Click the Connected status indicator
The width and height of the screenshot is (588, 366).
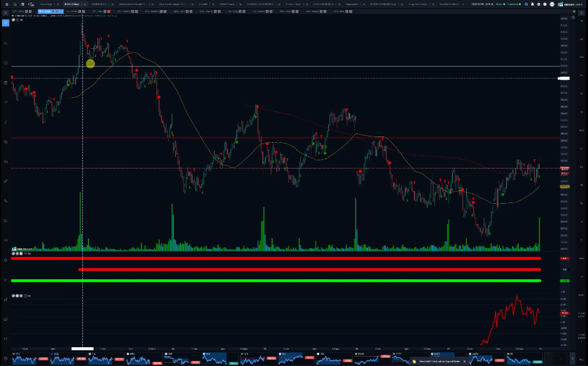[514, 4]
